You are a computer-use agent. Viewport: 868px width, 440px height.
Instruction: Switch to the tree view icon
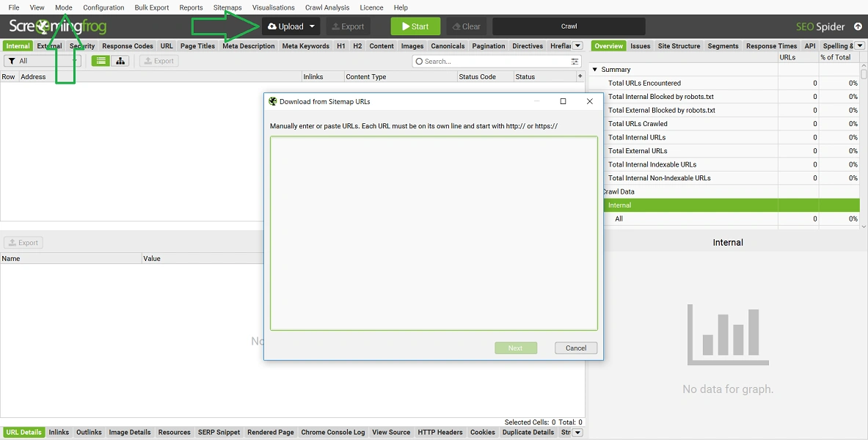pyautogui.click(x=120, y=61)
